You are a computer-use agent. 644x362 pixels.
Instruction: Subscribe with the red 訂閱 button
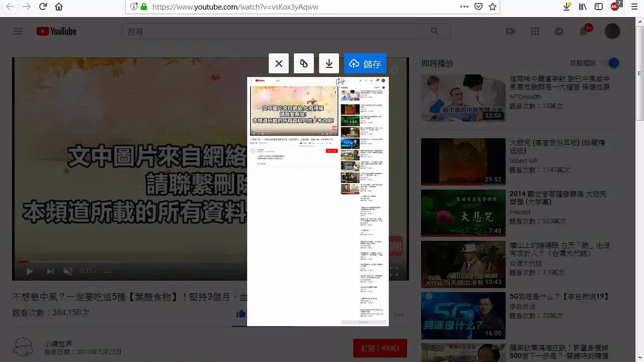pos(380,348)
